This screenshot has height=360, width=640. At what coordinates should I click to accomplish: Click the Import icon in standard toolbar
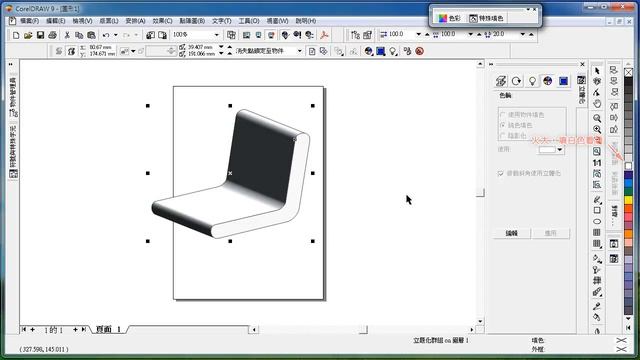[150, 36]
